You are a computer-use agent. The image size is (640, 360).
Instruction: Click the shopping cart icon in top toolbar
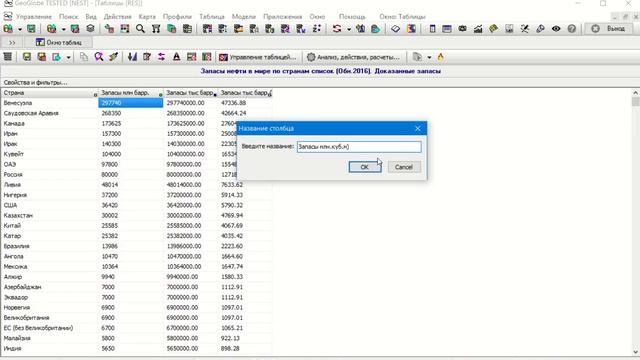[156, 29]
